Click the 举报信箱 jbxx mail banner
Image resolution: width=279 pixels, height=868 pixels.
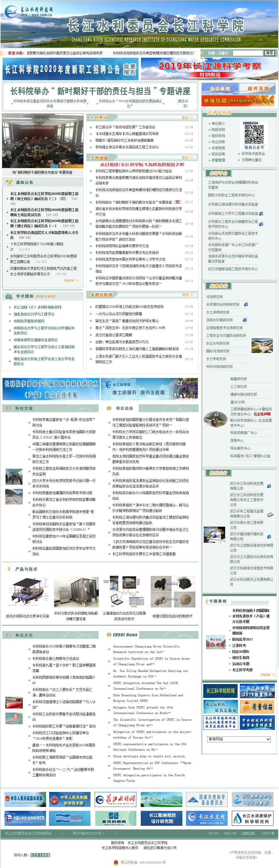(238, 100)
